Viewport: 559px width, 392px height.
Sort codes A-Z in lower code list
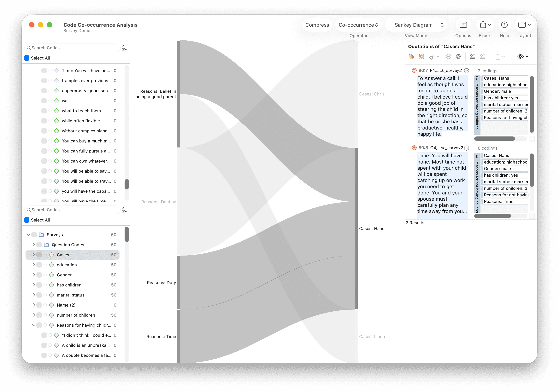(x=124, y=210)
